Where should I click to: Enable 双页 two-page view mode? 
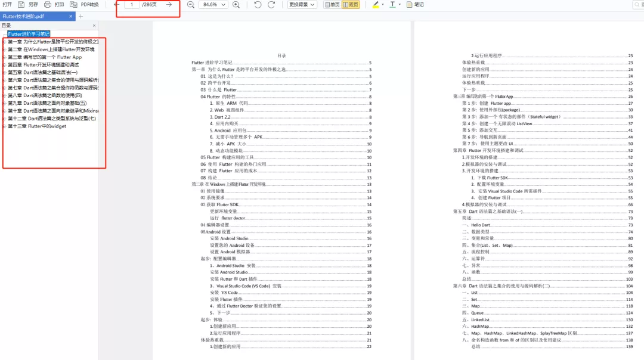(x=349, y=5)
